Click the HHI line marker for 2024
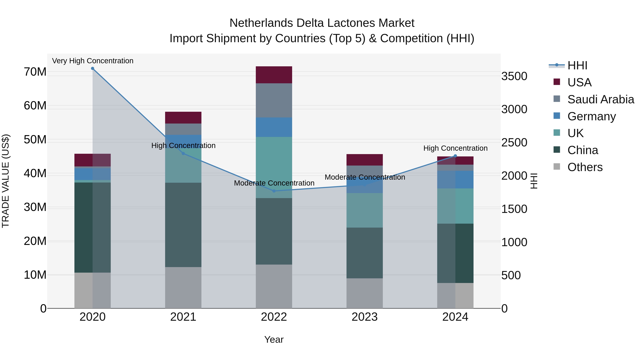Image resolution: width=644 pixels, height=362 pixels. tap(455, 156)
